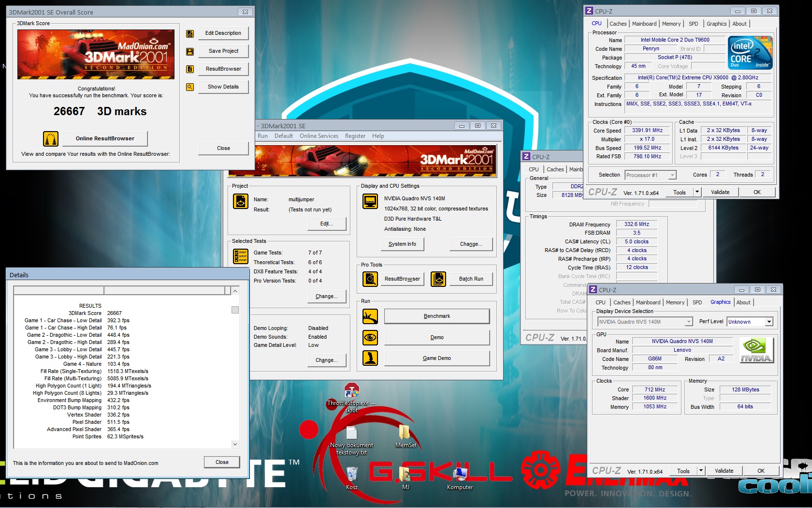The height and width of the screenshot is (508, 812).
Task: Switch to Mainboard tab in top CPU-Z
Action: click(x=644, y=24)
